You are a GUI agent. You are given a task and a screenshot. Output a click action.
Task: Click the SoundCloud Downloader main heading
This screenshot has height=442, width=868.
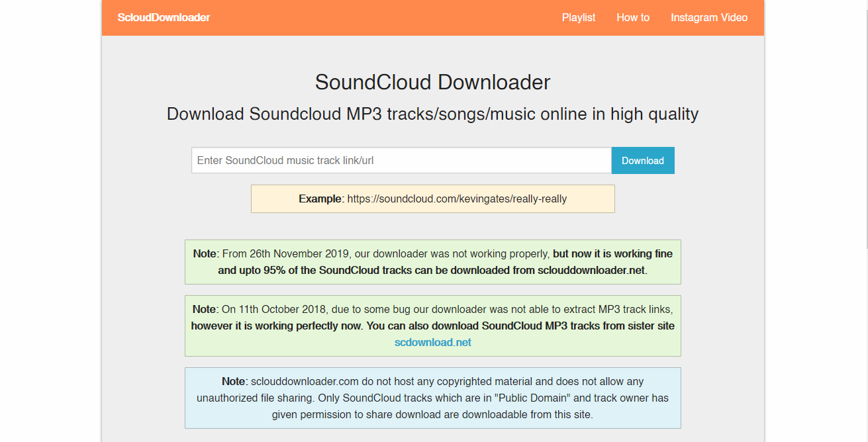click(x=433, y=82)
